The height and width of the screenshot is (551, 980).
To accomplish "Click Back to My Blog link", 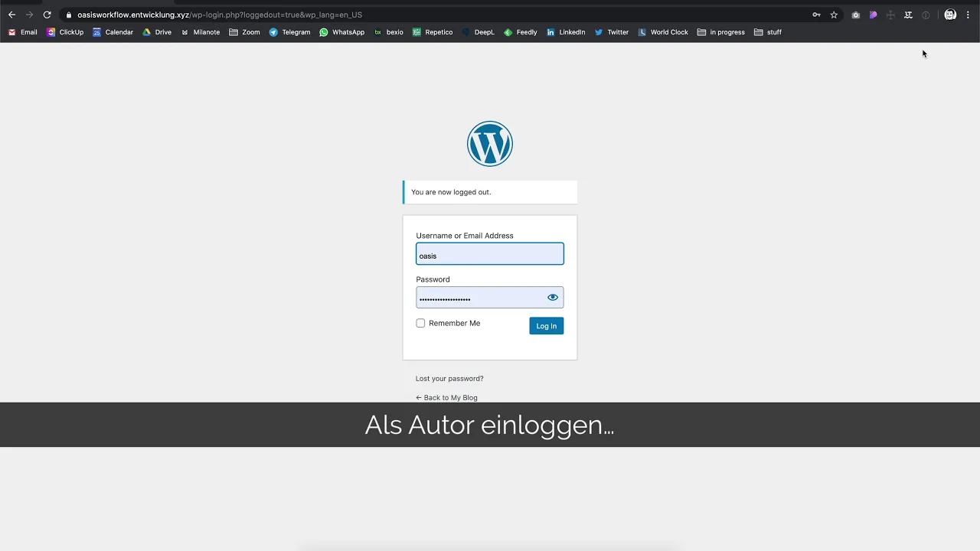I will (x=446, y=398).
